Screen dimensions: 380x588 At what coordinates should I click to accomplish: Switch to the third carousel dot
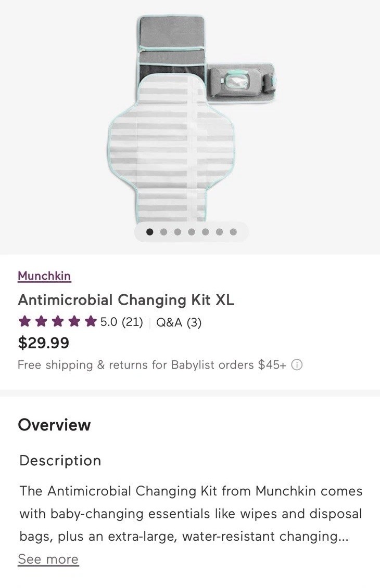tap(178, 232)
